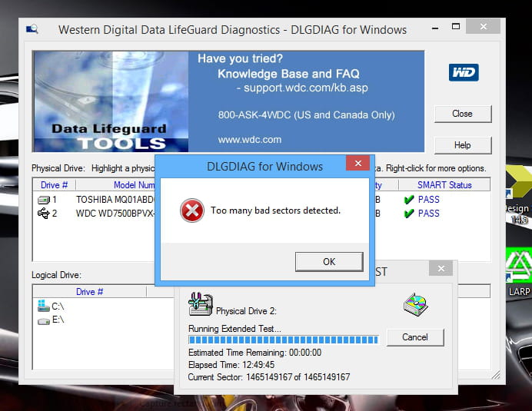This screenshot has height=411, width=532.
Task: Click the support.wdc.com/kb.asp link text
Action: click(x=306, y=88)
